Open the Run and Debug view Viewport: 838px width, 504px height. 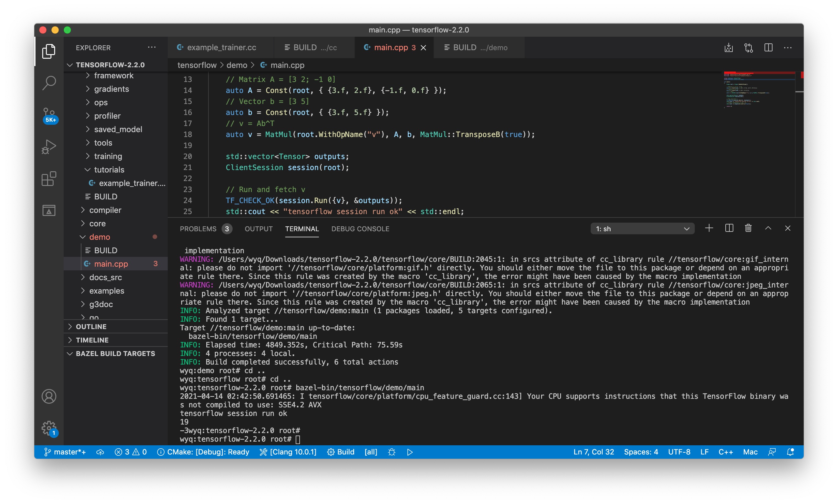(49, 147)
